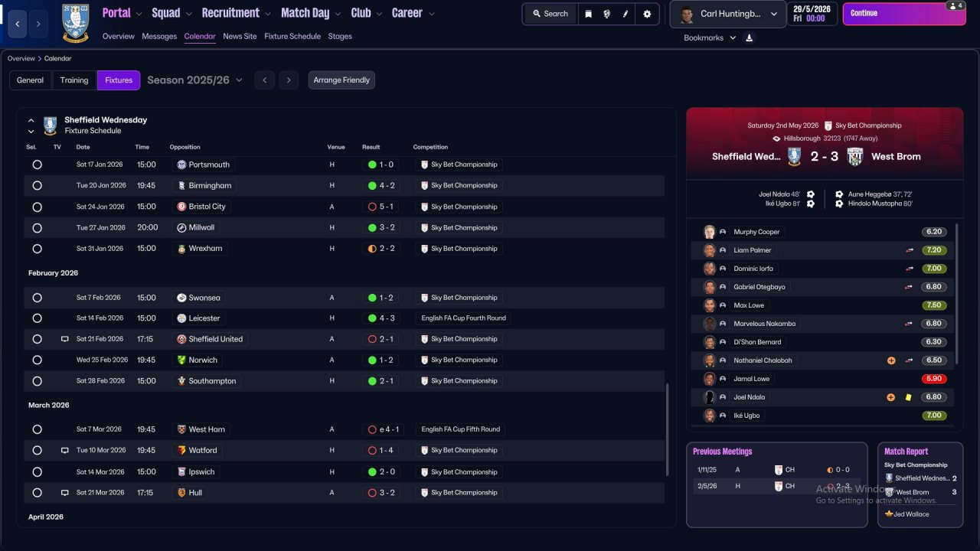
Task: Open the Season 2025/26 dropdown
Action: coord(194,80)
